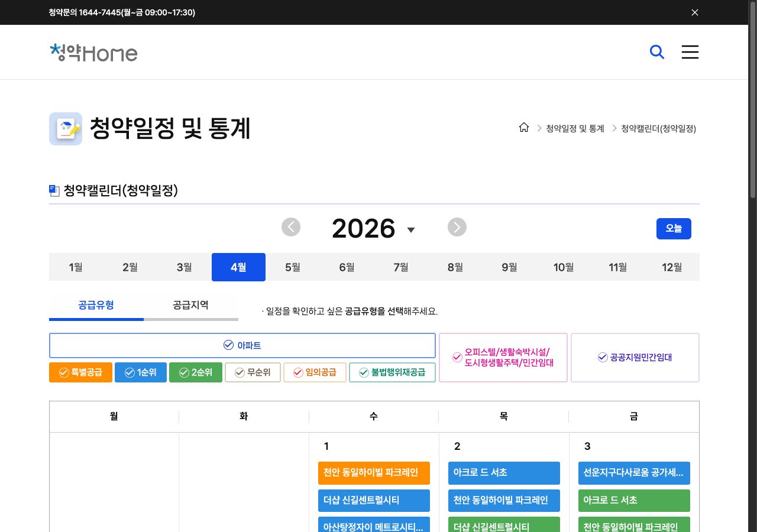Open orange 천안 동일하이빌 파크레인 on the 1st
Image resolution: width=757 pixels, height=532 pixels.
(x=374, y=473)
